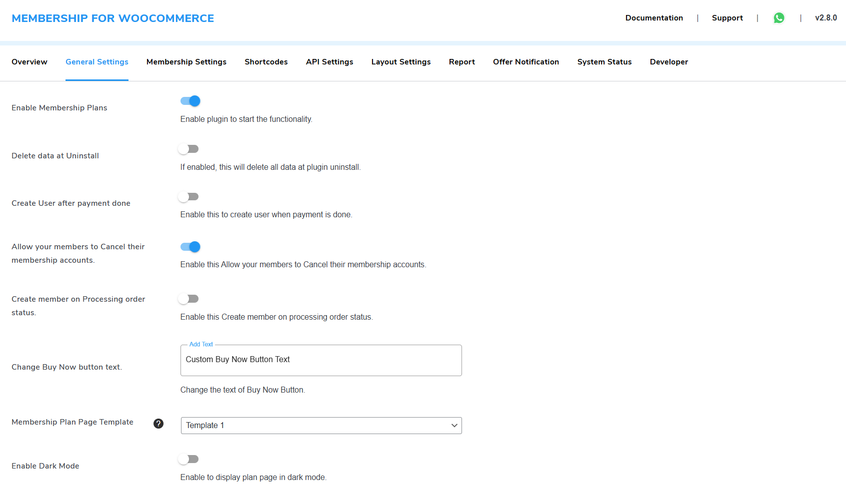Click the Support link
The height and width of the screenshot is (504, 846).
727,18
